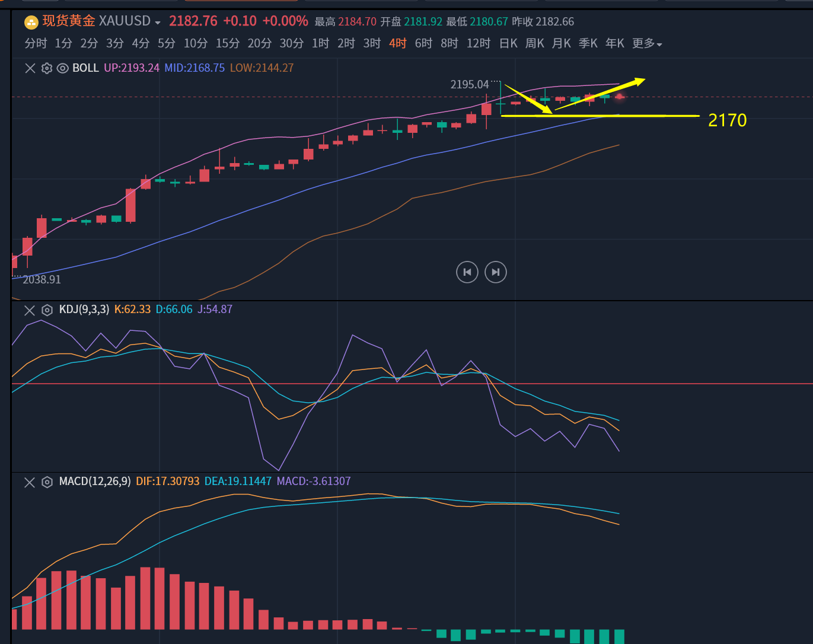The image size is (813, 644).
Task: Switch to 4分 timeframe
Action: pyautogui.click(x=141, y=43)
